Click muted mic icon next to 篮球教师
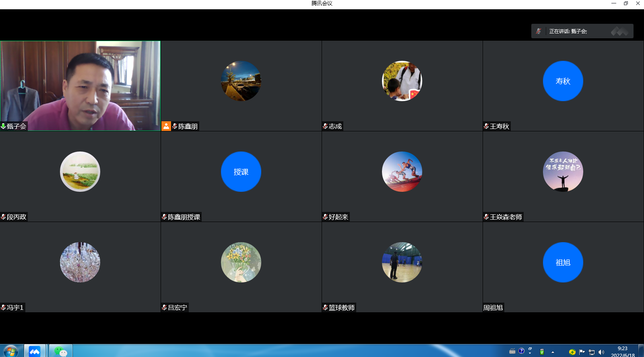Image resolution: width=644 pixels, height=357 pixels. (325, 307)
